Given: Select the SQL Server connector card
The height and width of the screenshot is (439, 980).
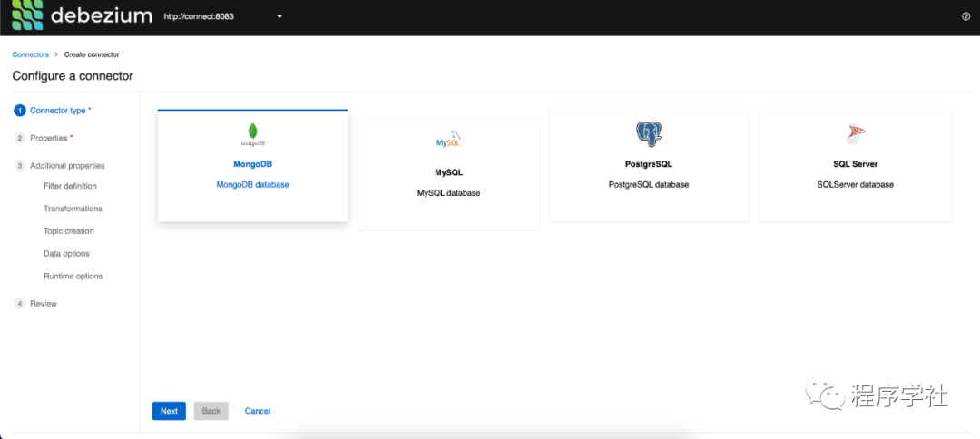Looking at the screenshot, I should (855, 165).
